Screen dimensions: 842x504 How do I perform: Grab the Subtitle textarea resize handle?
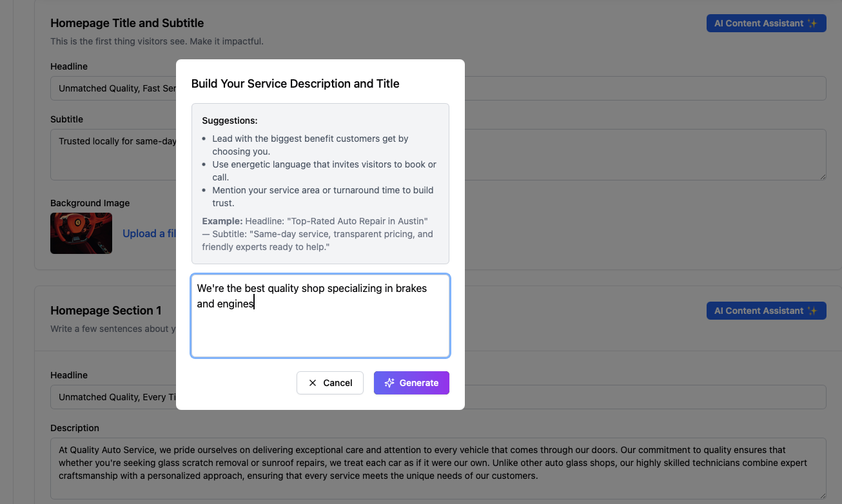coord(822,176)
